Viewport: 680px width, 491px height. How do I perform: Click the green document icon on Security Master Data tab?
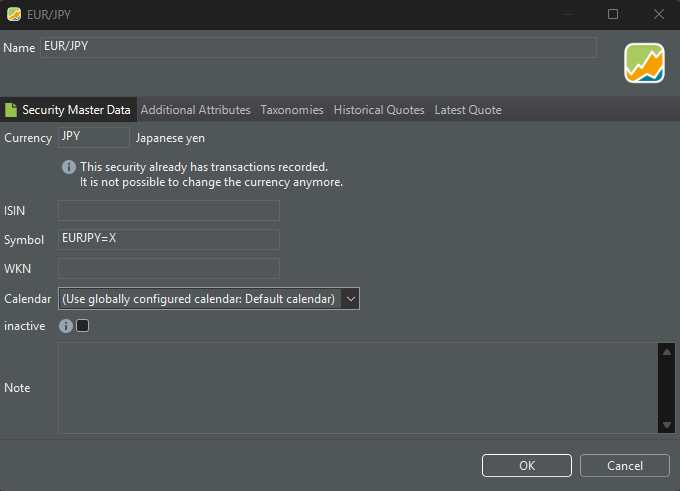[11, 110]
